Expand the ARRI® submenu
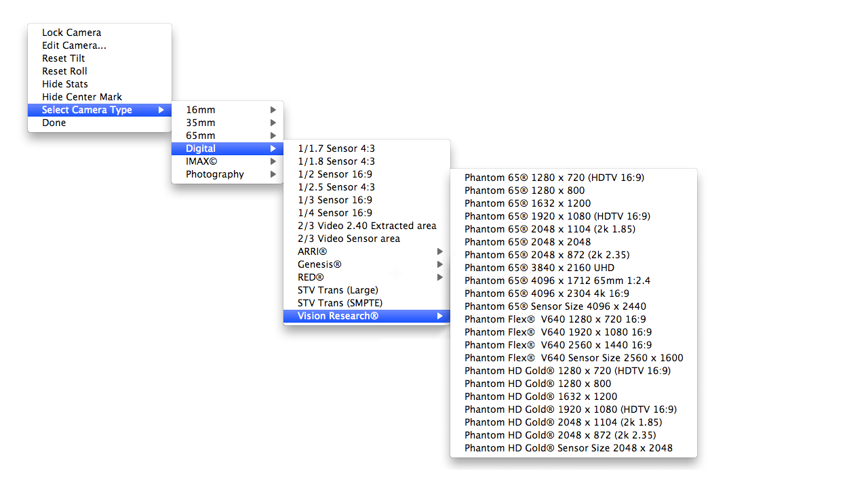 pyautogui.click(x=367, y=251)
